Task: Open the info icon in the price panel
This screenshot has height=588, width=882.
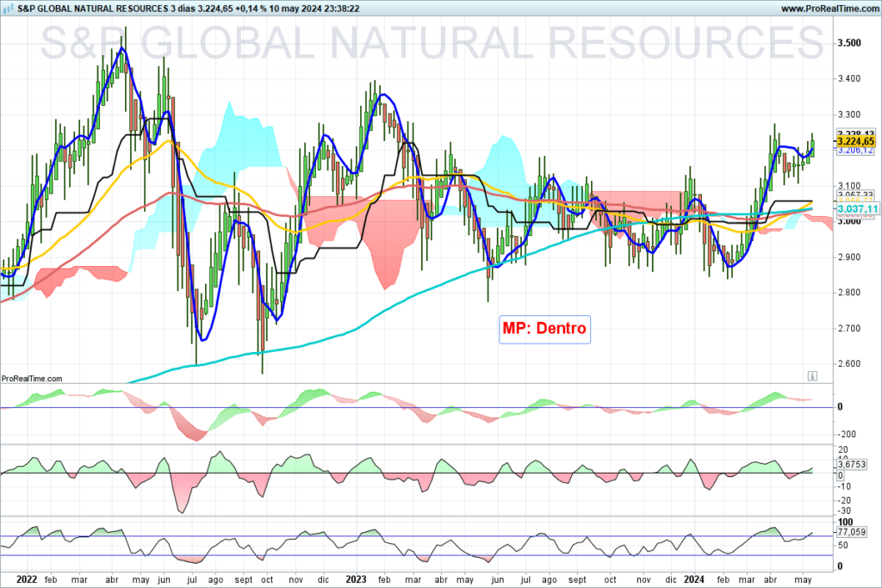Action: 811,375
